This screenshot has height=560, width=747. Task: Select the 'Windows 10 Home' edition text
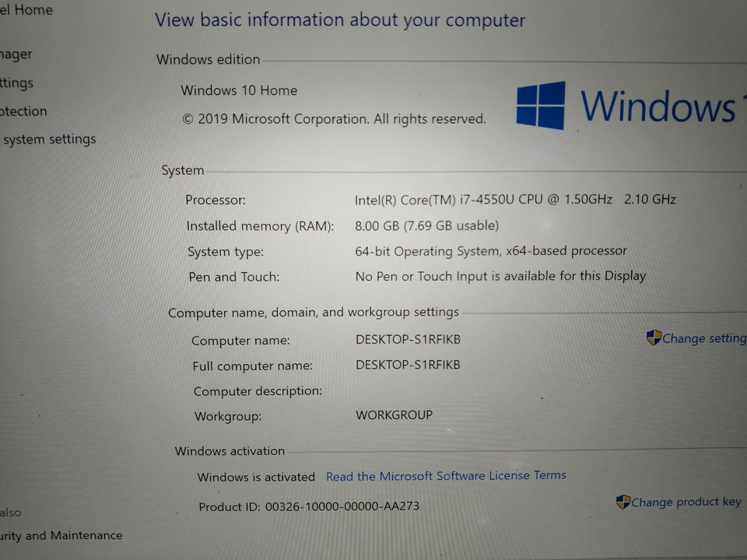coord(239,90)
